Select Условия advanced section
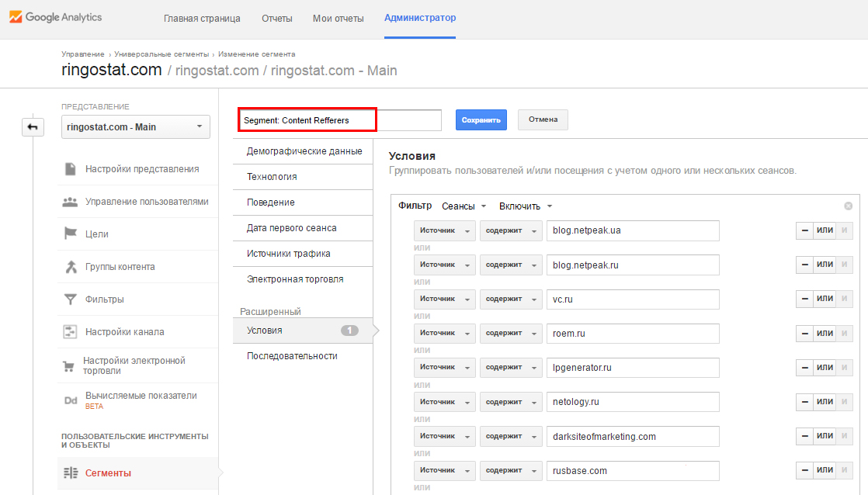Viewport: 868px width, 495px height. (303, 331)
